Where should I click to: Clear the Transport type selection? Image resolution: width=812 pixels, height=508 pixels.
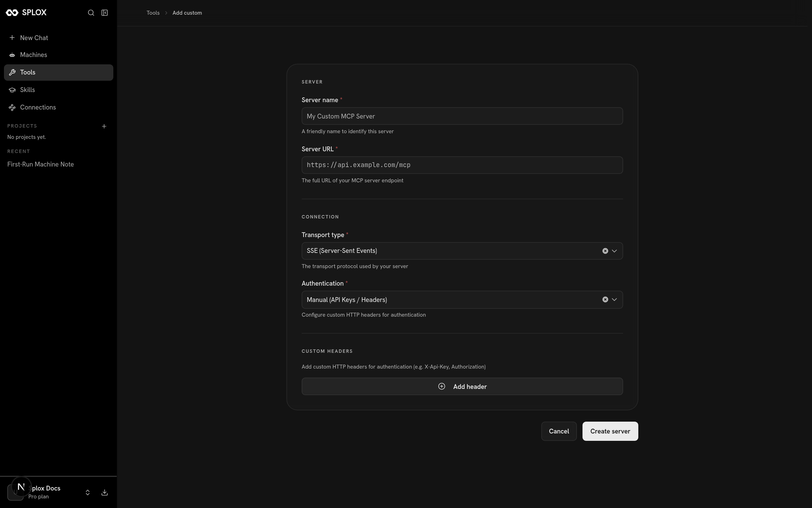[x=605, y=251]
